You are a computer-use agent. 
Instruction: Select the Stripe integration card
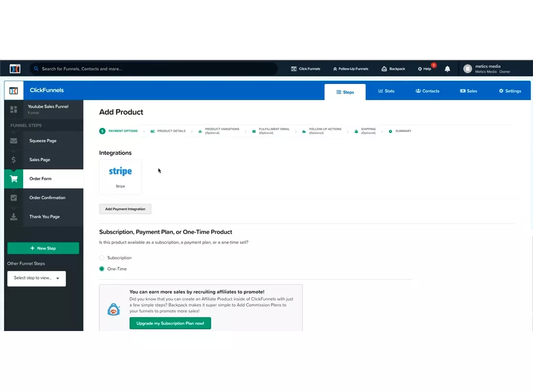[120, 177]
